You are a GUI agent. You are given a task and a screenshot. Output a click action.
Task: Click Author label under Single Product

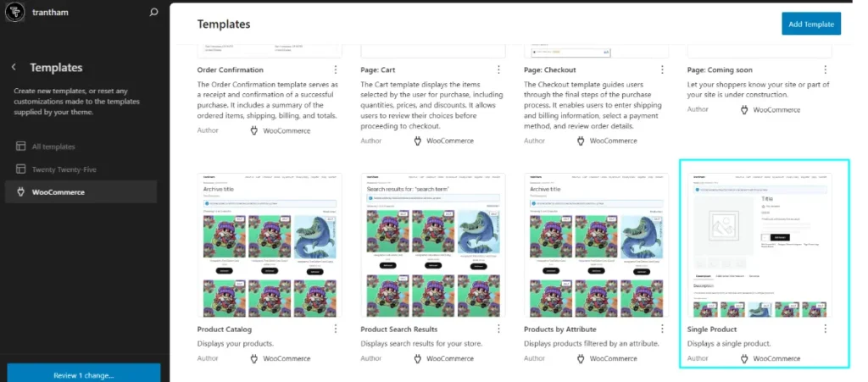[x=698, y=358]
